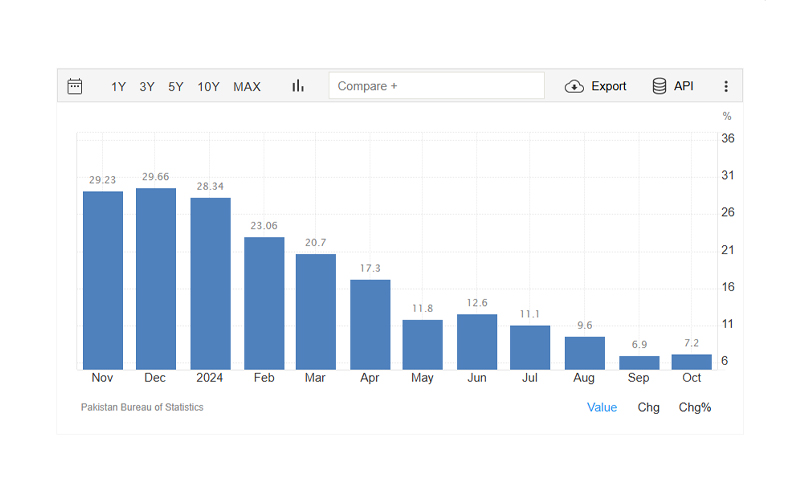This screenshot has width=800, height=480.
Task: Click the x-axis label 2024
Action: pyautogui.click(x=210, y=377)
